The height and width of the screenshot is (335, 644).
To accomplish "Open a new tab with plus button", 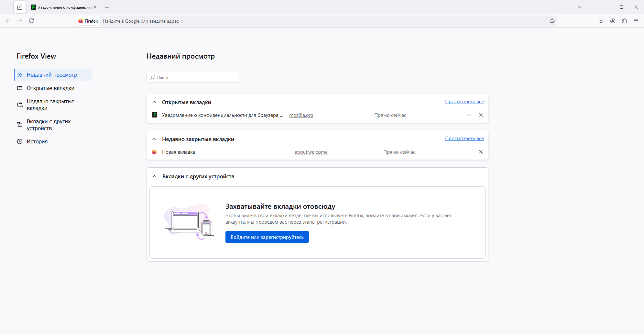I will coord(107,7).
